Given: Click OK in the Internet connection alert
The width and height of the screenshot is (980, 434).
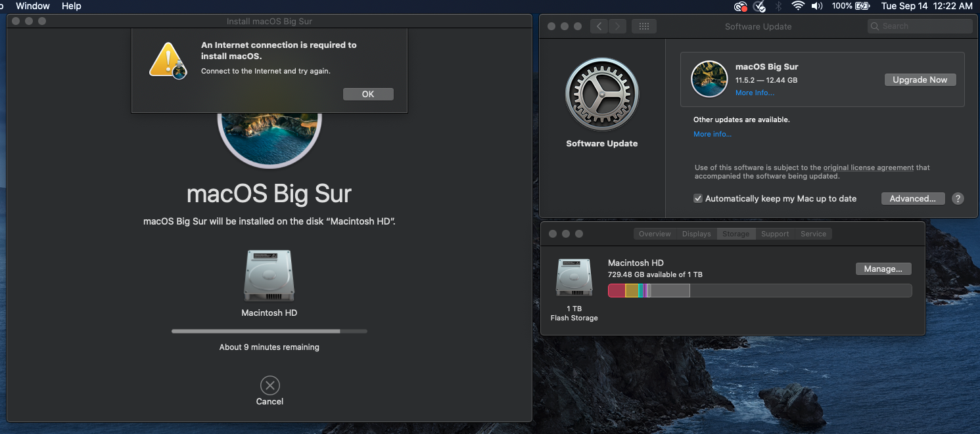Looking at the screenshot, I should click(368, 94).
